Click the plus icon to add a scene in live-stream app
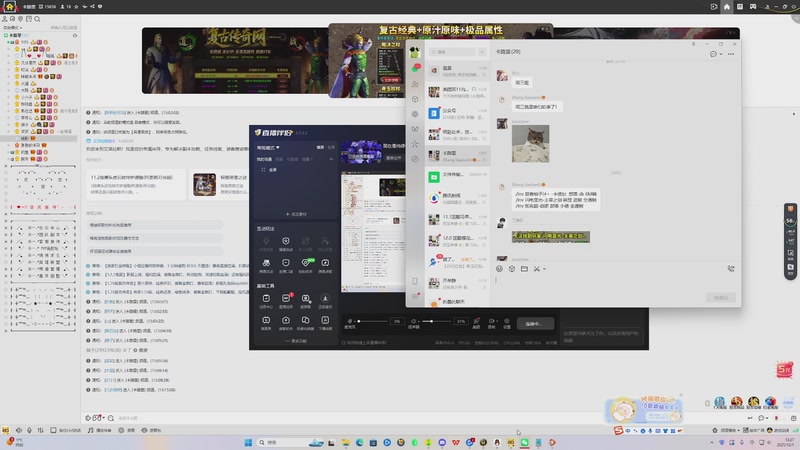 tap(331, 159)
